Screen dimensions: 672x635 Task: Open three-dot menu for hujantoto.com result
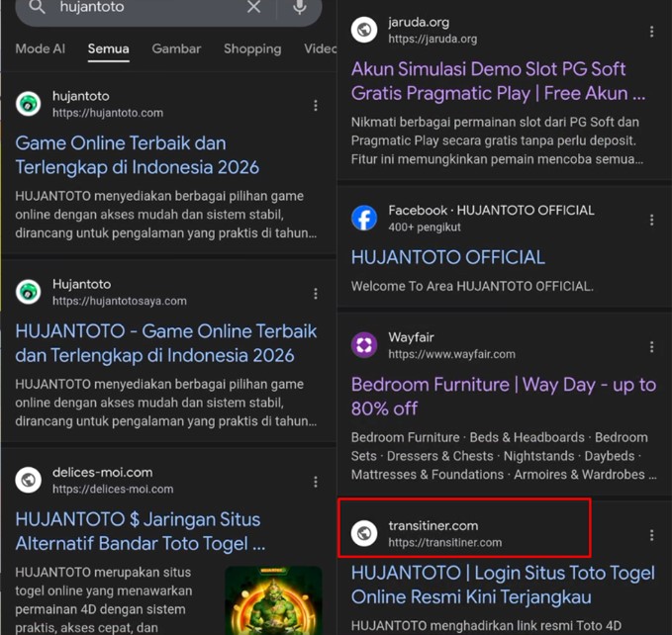(316, 106)
